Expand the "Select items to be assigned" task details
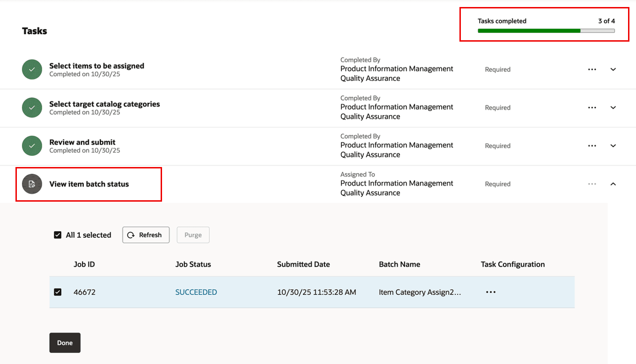 (x=613, y=69)
